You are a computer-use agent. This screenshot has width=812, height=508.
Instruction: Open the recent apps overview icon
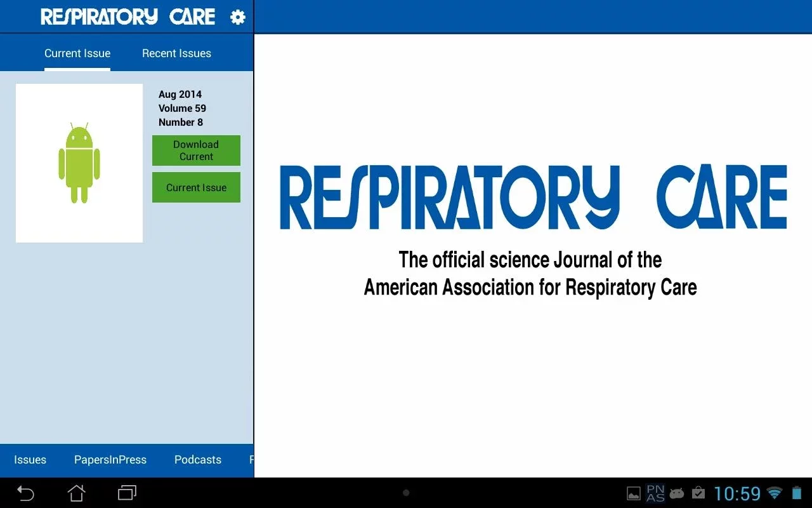coord(128,493)
